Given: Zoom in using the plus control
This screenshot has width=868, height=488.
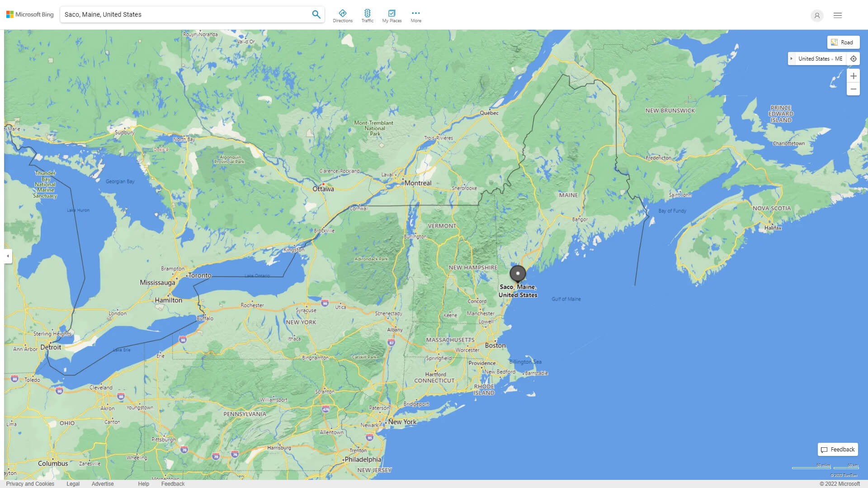Looking at the screenshot, I should click(854, 76).
